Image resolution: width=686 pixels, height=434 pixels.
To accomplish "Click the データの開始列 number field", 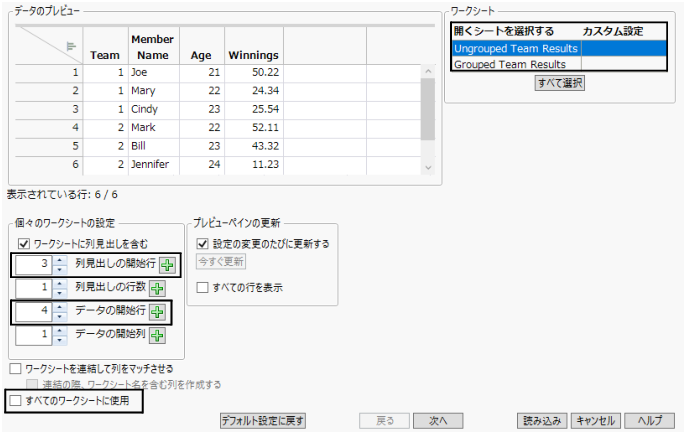I will click(34, 336).
